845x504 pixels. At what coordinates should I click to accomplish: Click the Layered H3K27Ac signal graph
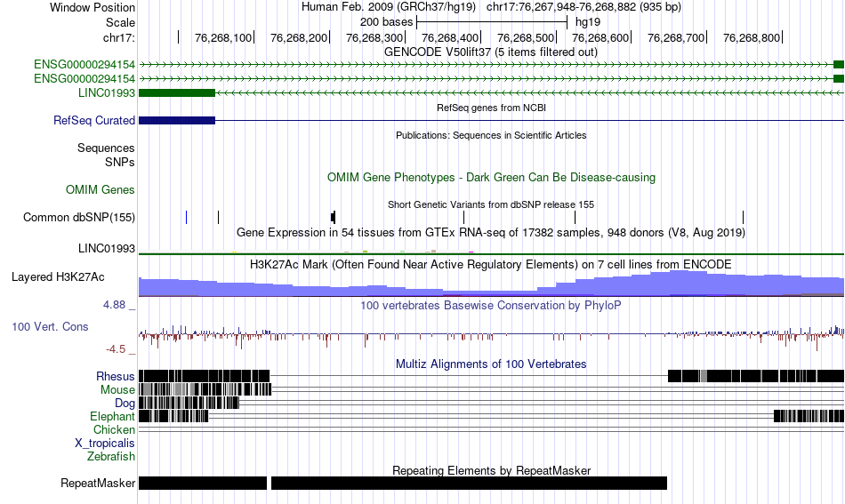(x=492, y=284)
